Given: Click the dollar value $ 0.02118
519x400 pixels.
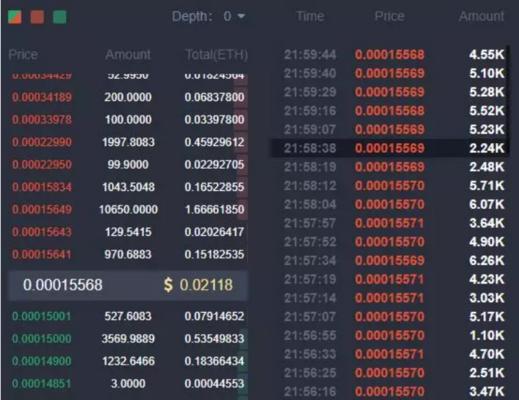Looking at the screenshot, I should tap(198, 285).
